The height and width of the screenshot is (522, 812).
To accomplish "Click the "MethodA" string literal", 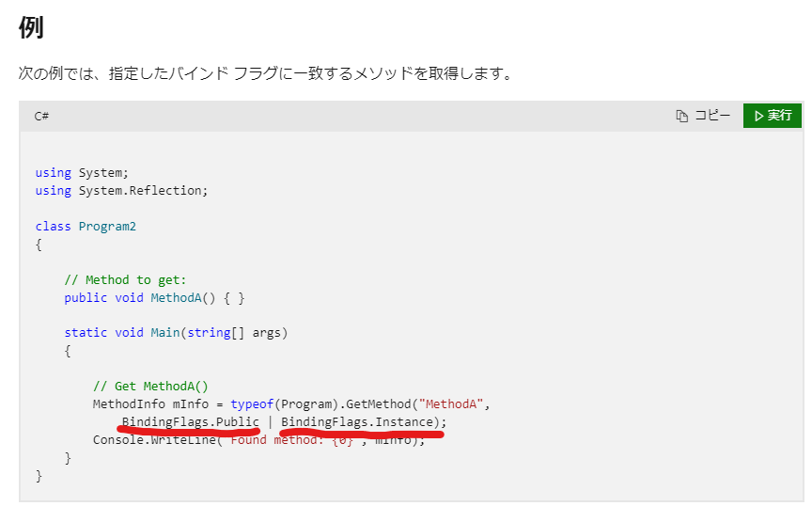I will [451, 404].
